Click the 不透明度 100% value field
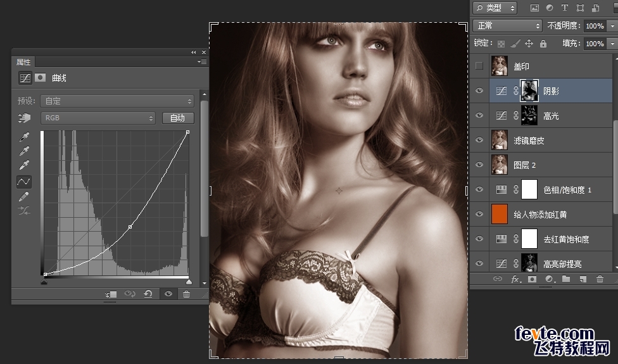Screen dimensions: 618x364 [595, 26]
